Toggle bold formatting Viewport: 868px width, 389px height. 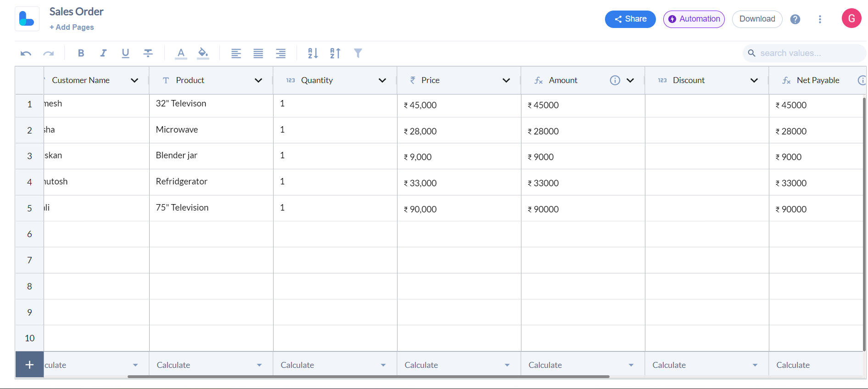pos(81,53)
